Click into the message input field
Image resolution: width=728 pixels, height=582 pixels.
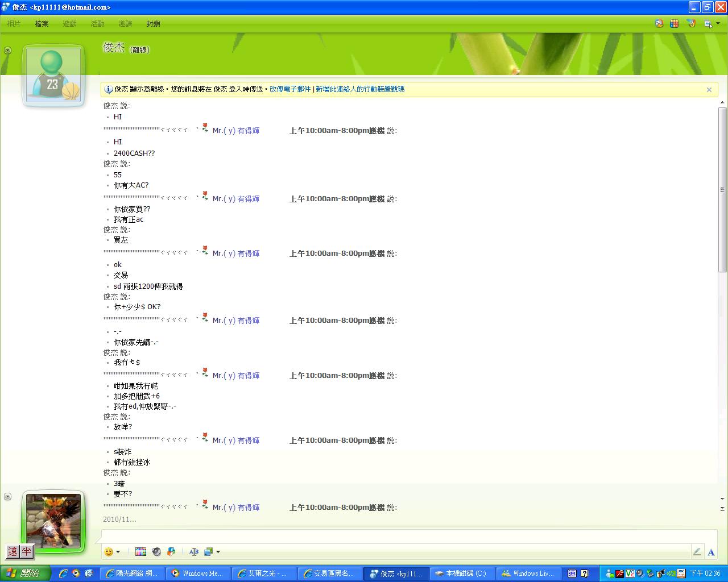tap(408, 536)
